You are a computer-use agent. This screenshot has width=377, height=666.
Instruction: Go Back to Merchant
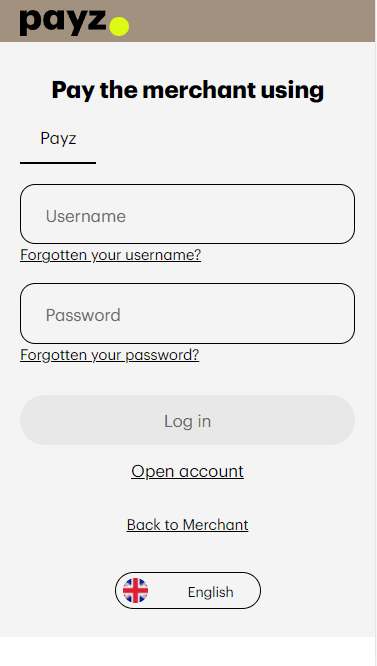pyautogui.click(x=187, y=525)
